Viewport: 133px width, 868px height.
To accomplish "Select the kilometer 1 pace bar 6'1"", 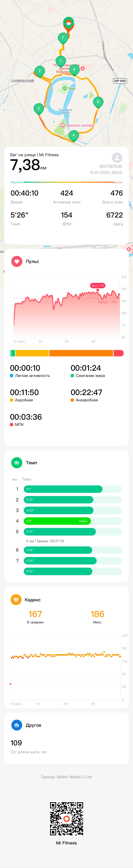I will (63, 489).
